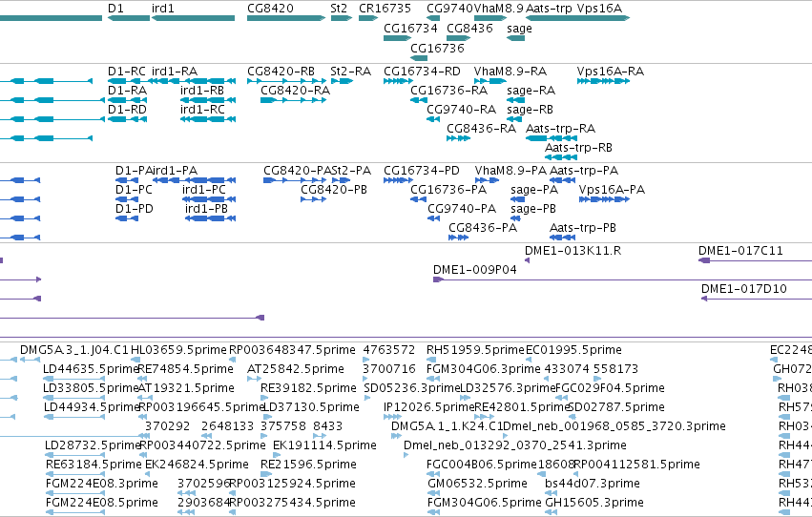Click the D1-RD transcript label
Image resolution: width=812 pixels, height=517 pixels.
tap(128, 109)
